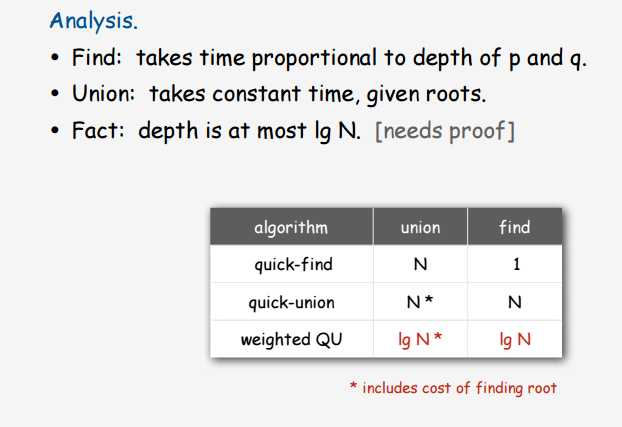
Task: Click the footnote 'includes cost of finding root'
Action: (x=459, y=388)
